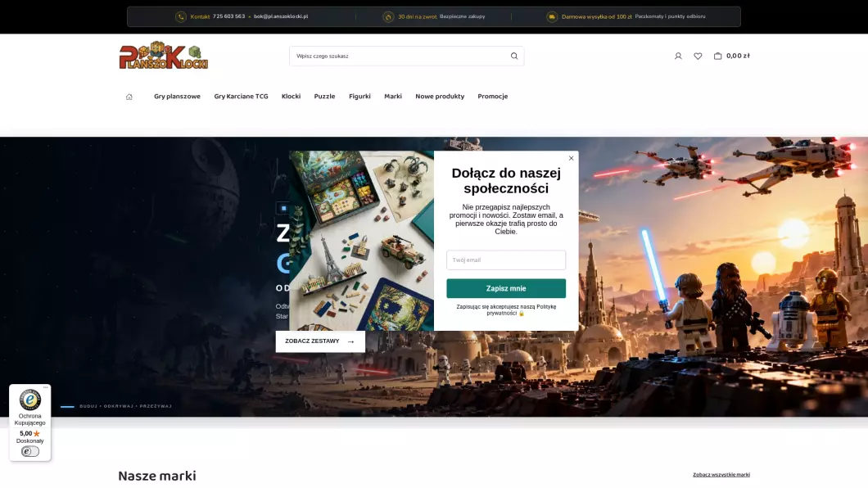Click the Zobacz zestawy button
Viewport: 868px width, 488px height.
click(x=320, y=341)
